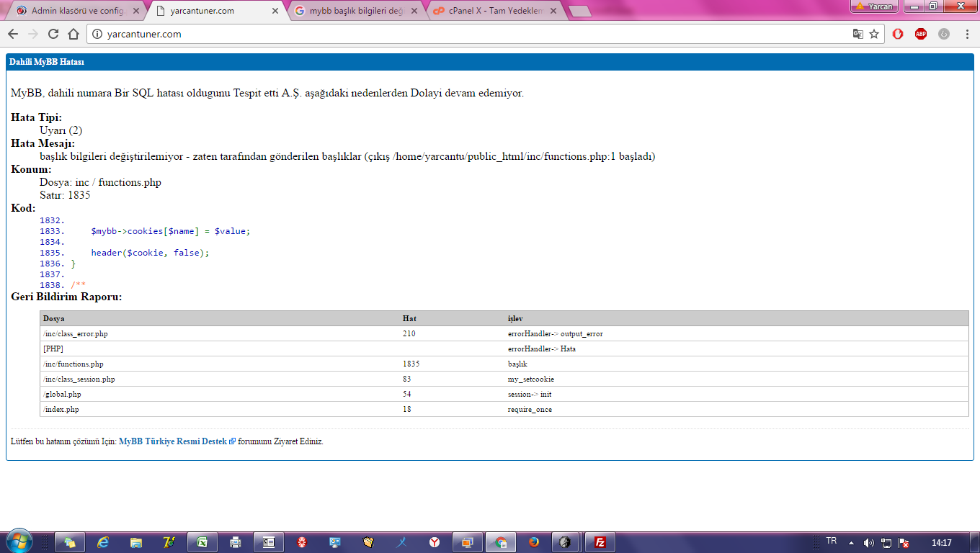Open the MyBB Türkiye Resmi Destek link
Viewport: 980px width, 553px height.
click(177, 441)
